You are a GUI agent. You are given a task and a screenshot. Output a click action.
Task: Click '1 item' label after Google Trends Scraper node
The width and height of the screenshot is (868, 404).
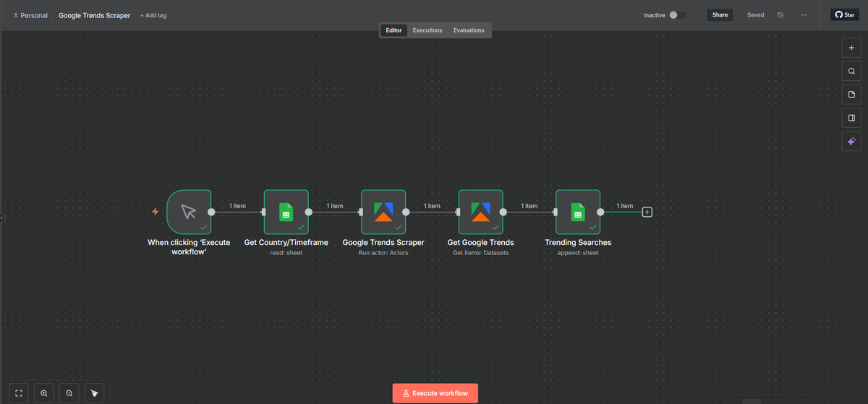click(x=432, y=206)
